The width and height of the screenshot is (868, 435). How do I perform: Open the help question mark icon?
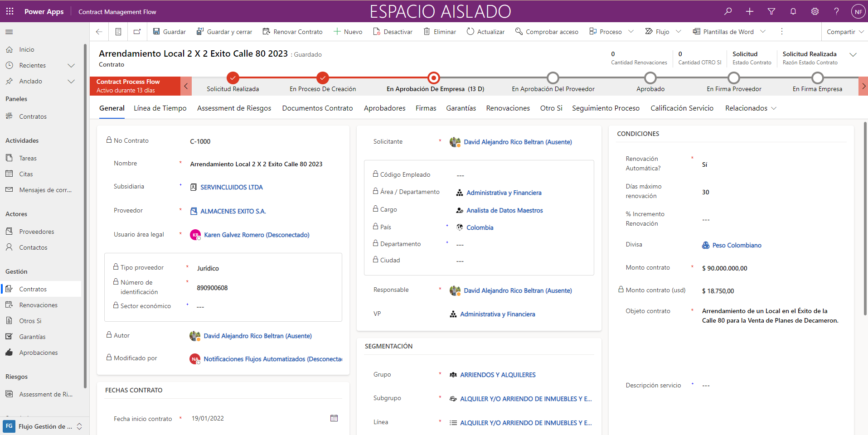click(837, 11)
